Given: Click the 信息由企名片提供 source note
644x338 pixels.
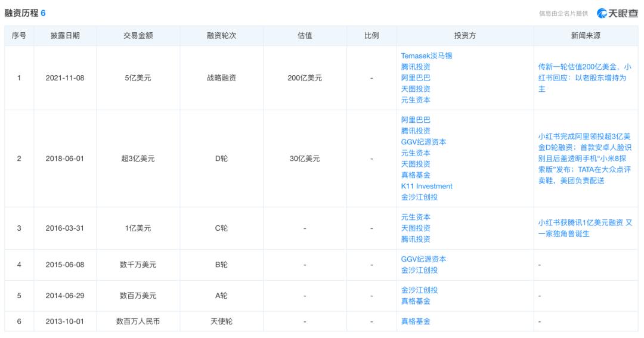Looking at the screenshot, I should (563, 14).
